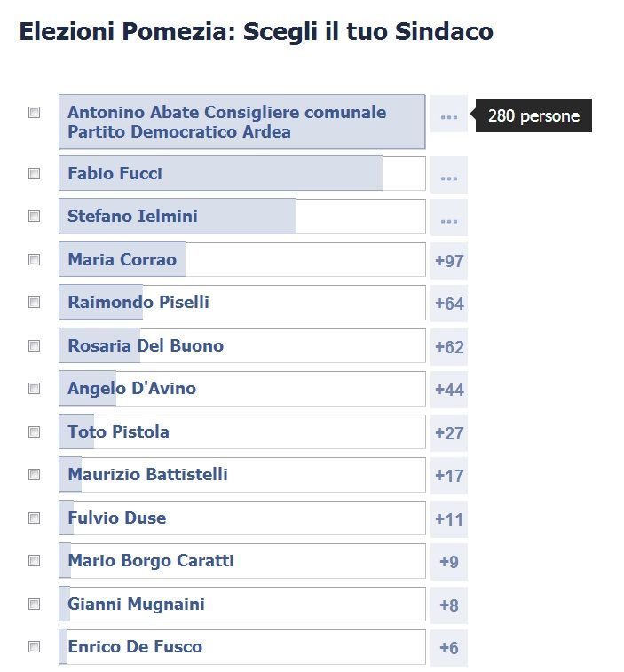Select Angelo D'Avino's poll bar
Screen dimensions: 624x672
(x=242, y=389)
